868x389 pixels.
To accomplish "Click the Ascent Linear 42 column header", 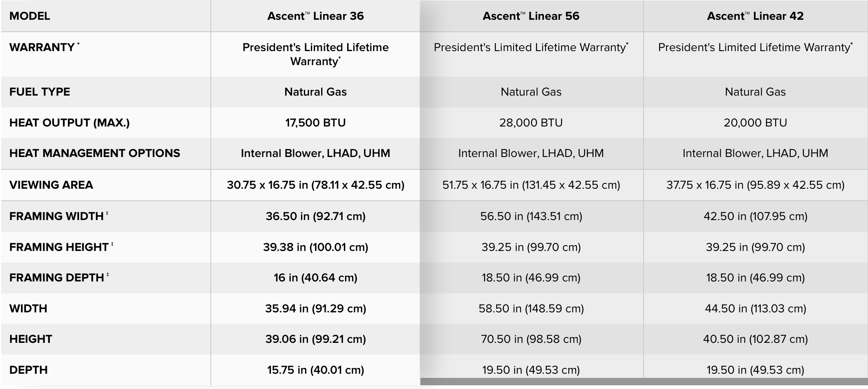I will [755, 16].
